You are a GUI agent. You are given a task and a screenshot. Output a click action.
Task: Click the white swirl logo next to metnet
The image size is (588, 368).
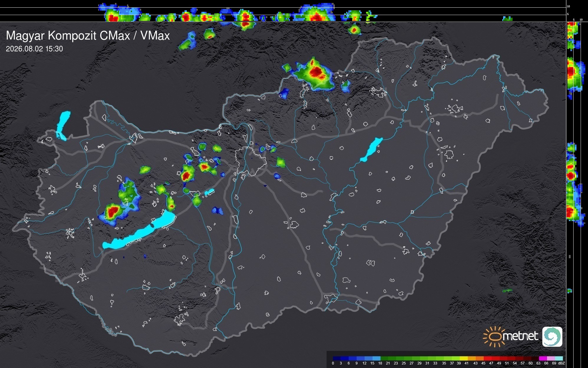552,337
